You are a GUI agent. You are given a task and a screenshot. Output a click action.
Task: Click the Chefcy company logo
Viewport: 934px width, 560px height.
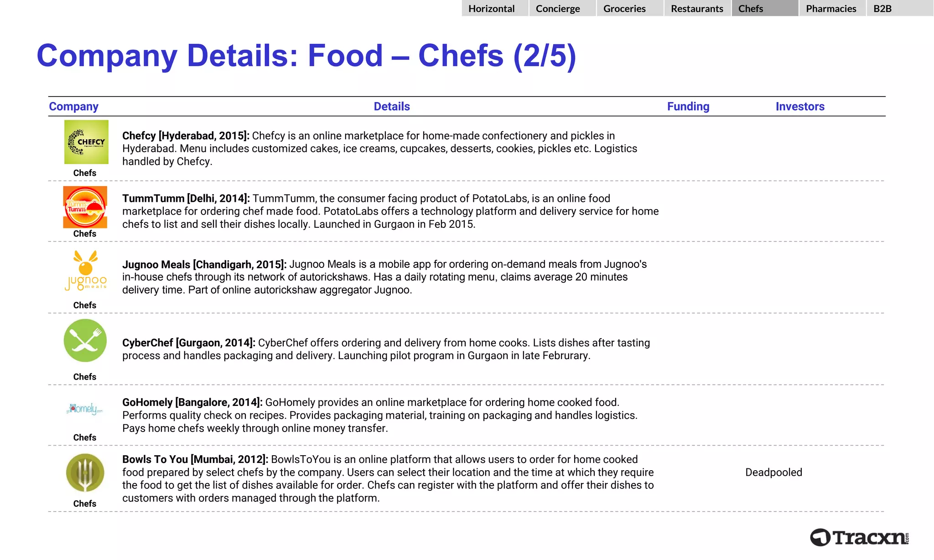[86, 142]
